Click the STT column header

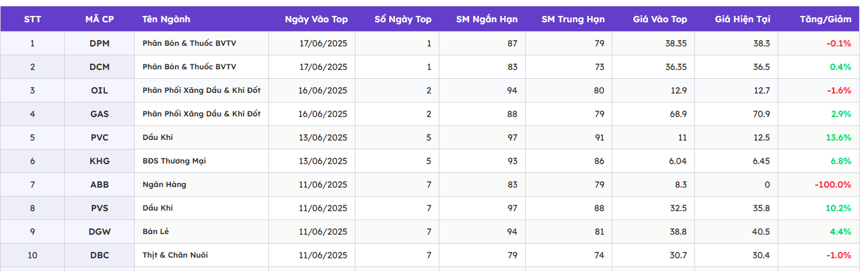point(32,19)
